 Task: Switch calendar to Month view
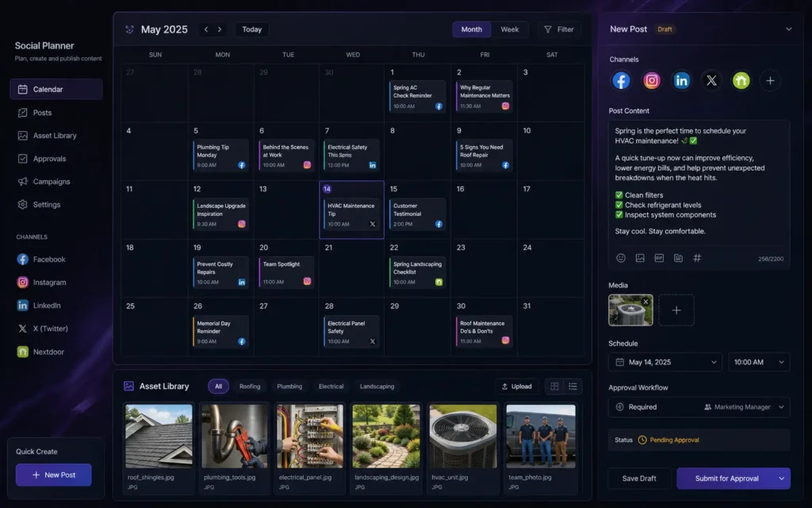(x=471, y=29)
